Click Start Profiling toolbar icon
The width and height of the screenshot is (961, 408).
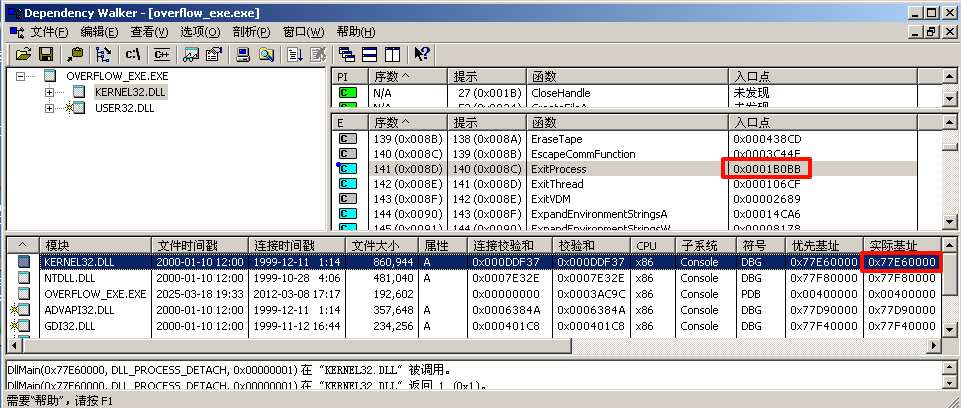(295, 55)
